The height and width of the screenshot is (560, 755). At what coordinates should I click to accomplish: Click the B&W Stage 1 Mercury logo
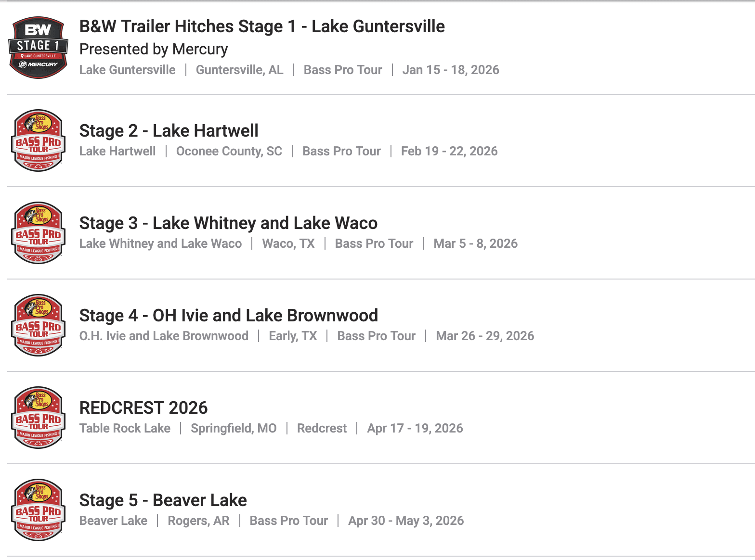point(38,48)
